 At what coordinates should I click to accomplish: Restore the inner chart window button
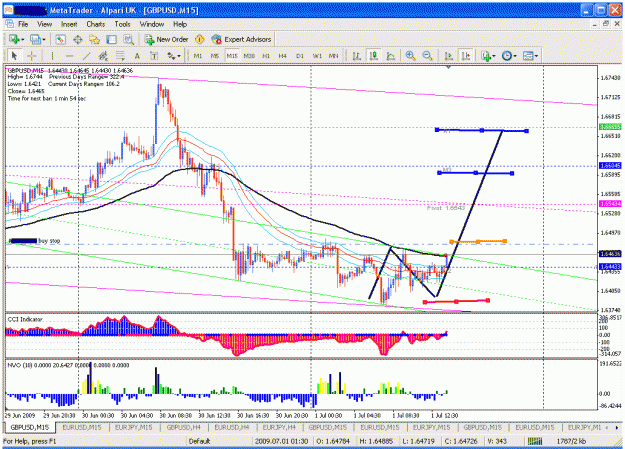606,24
